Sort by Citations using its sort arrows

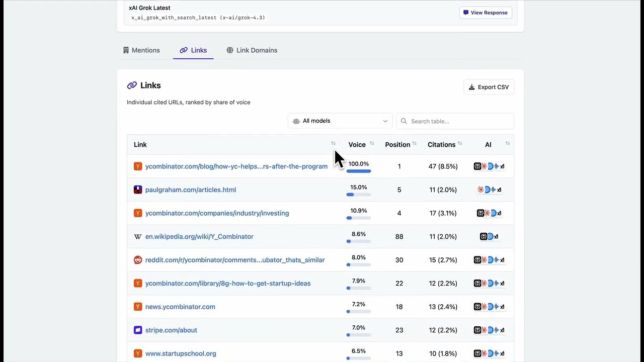tap(460, 144)
